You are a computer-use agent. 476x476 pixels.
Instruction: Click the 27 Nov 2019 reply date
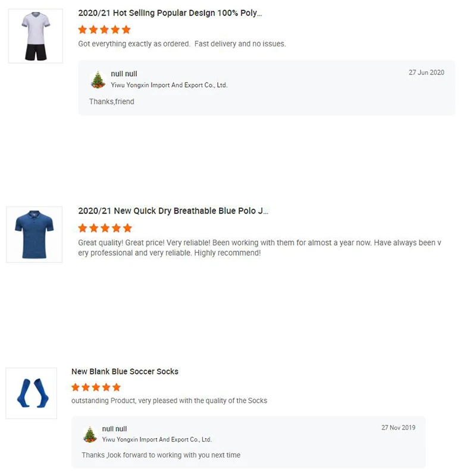tap(398, 428)
